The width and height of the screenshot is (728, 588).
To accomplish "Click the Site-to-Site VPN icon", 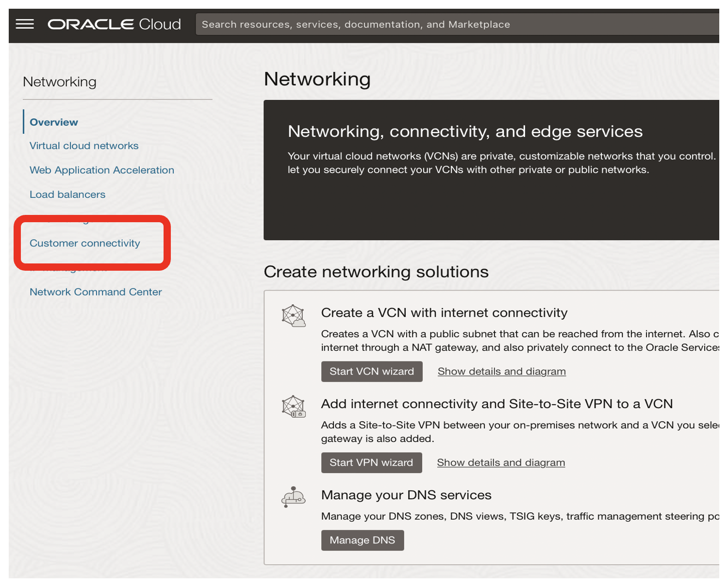I will (294, 407).
